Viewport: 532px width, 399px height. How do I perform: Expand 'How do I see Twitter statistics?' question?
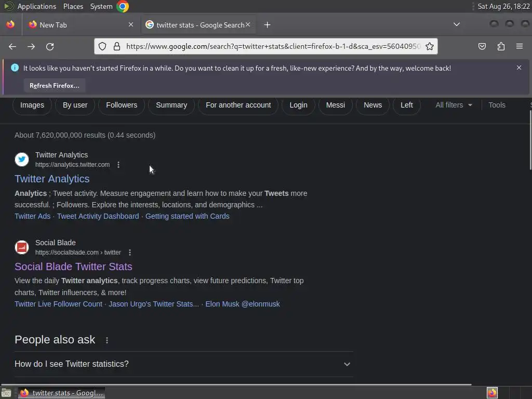(184, 364)
